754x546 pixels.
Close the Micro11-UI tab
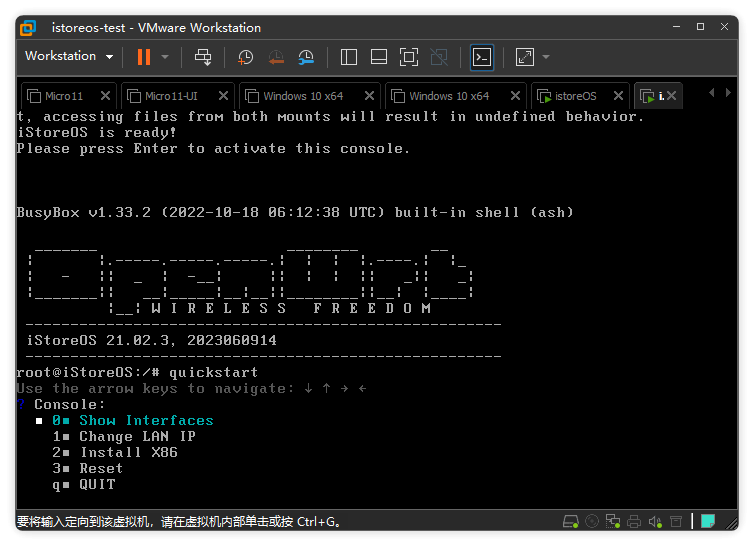(223, 96)
